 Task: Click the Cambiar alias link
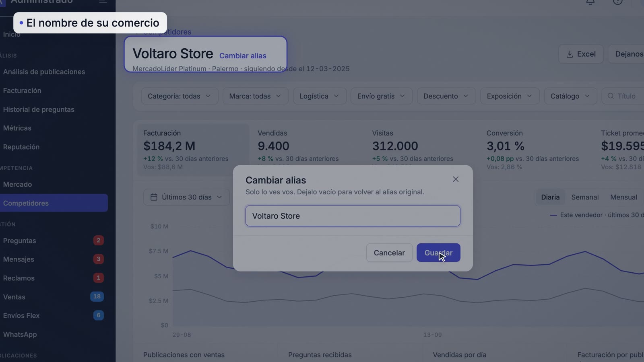point(243,56)
